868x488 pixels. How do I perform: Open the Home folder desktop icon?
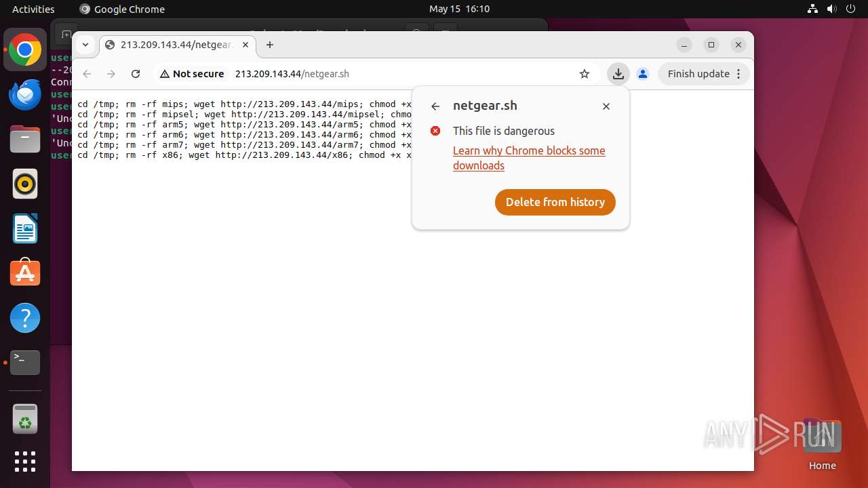[x=822, y=445]
